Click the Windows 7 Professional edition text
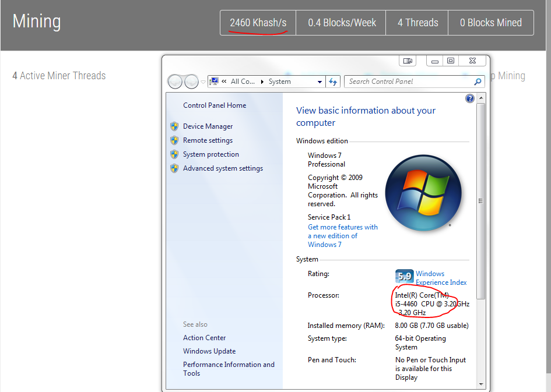Screen dimensions: 551x392 tap(327, 160)
